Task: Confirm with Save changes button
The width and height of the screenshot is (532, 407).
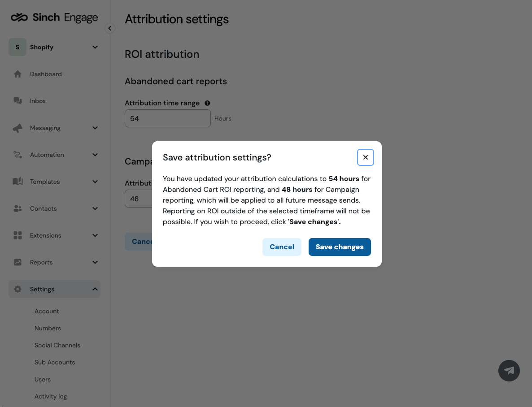Action: (x=340, y=247)
